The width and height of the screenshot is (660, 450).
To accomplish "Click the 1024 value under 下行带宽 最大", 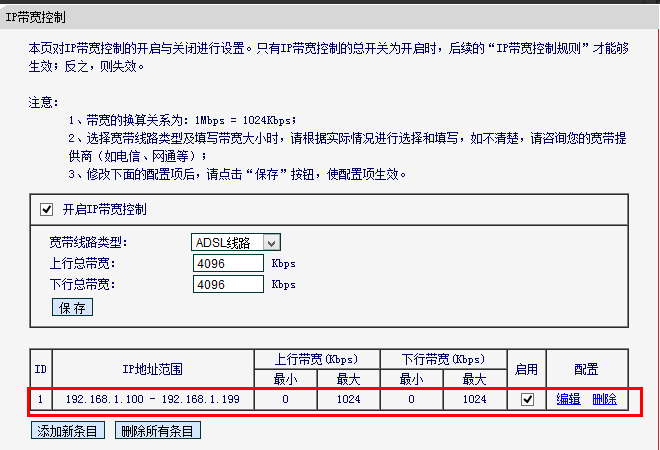I will coord(475,399).
